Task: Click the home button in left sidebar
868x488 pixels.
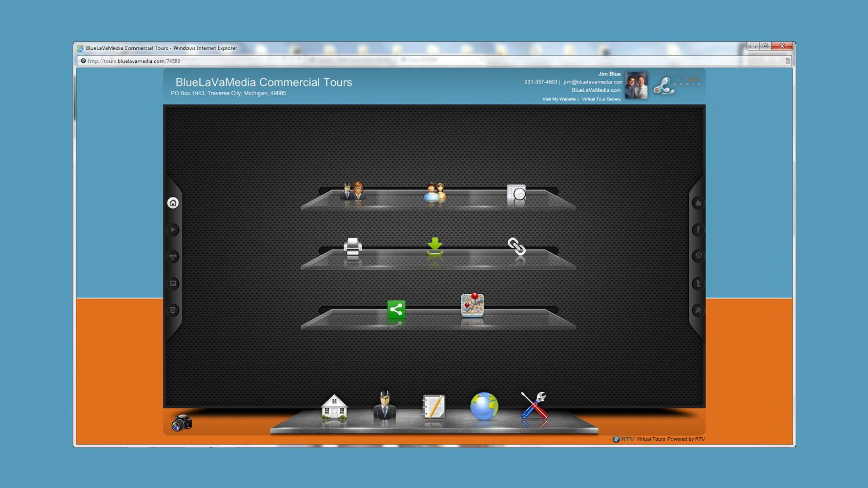Action: pos(173,203)
